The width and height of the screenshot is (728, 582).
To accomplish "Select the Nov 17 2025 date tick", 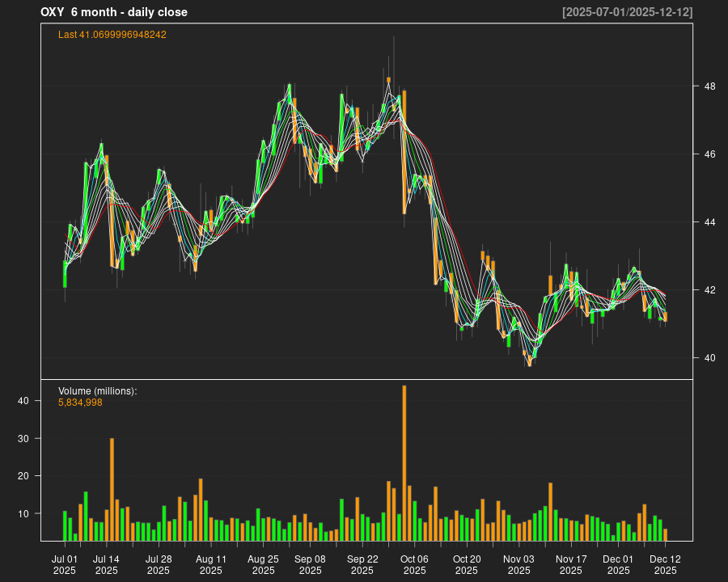I will point(571,564).
